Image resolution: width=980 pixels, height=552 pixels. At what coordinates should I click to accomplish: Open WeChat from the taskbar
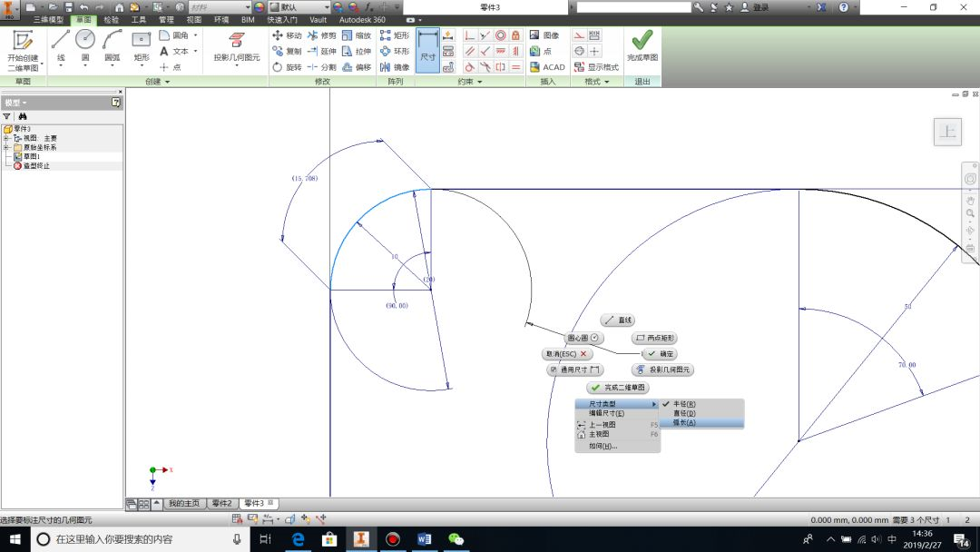(456, 539)
